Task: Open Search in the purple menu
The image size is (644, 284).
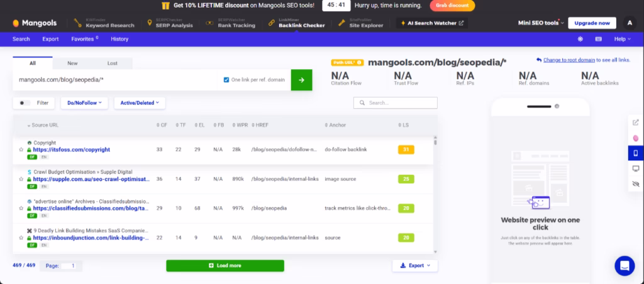Action: point(21,39)
